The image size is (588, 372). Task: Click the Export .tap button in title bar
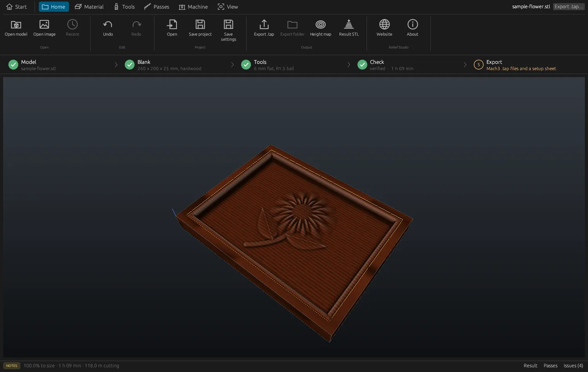coord(568,7)
